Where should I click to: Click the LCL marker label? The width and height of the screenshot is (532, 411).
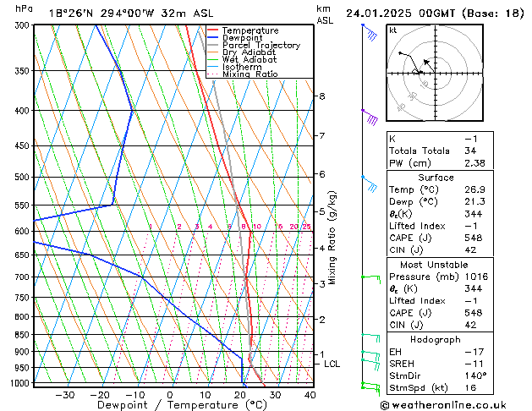click(332, 364)
